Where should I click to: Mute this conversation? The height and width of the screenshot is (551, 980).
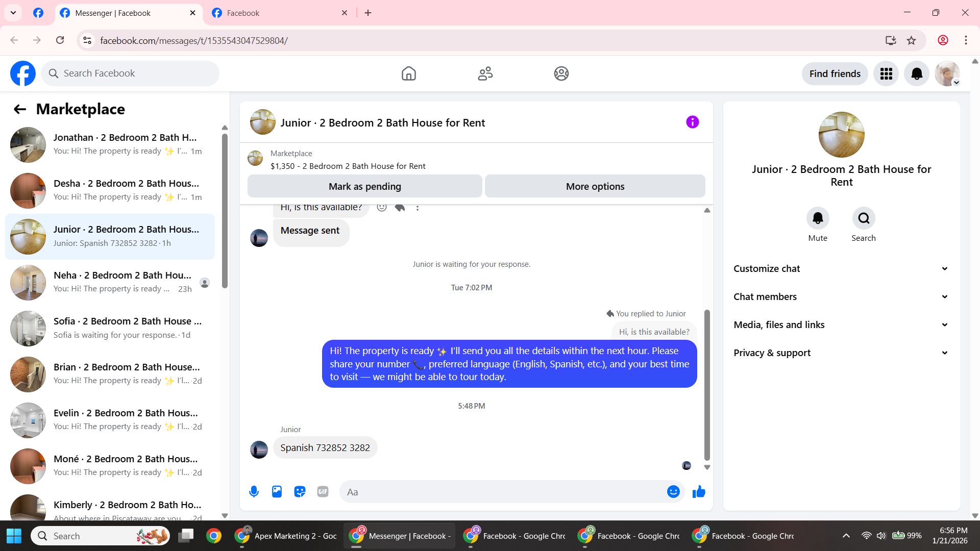818,218
